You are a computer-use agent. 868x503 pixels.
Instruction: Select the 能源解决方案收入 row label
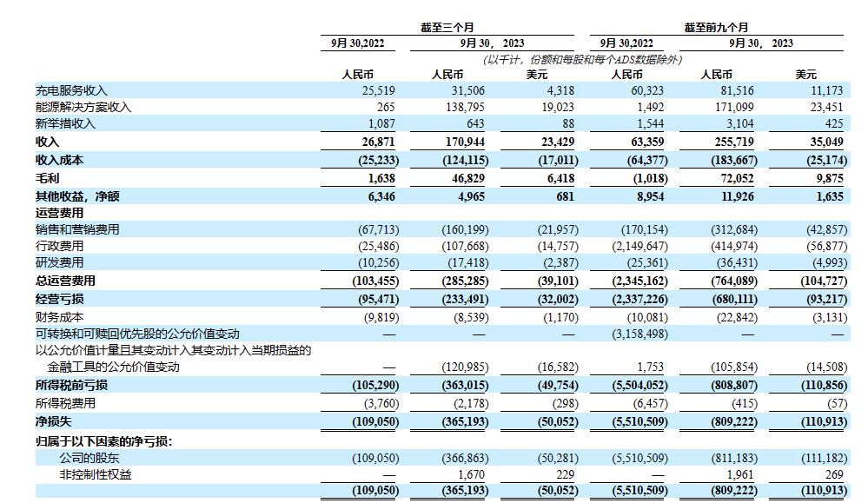(83, 107)
